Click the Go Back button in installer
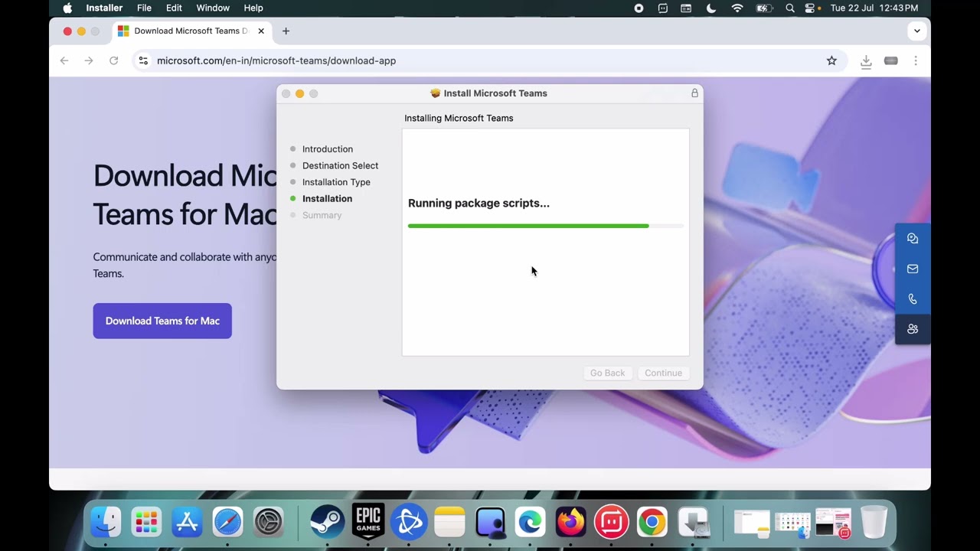The image size is (980, 551). pos(607,373)
